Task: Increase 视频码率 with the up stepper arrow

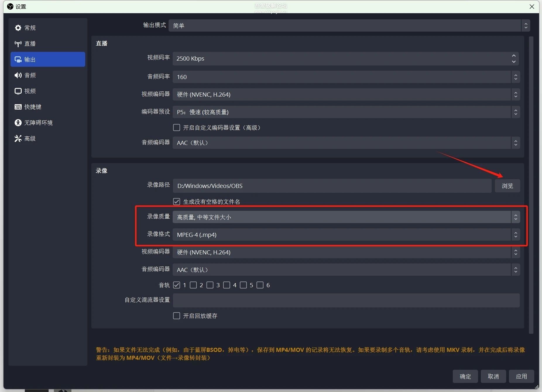Action: [x=514, y=56]
